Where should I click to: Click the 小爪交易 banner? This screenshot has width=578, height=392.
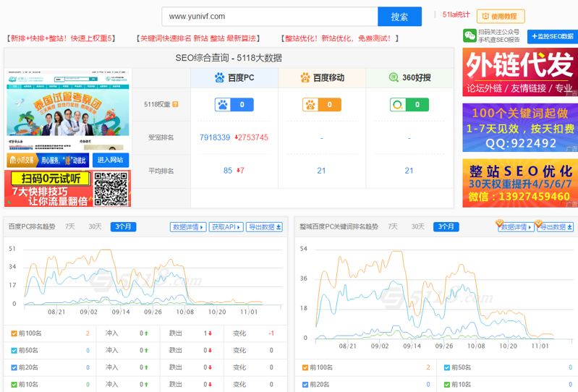(x=48, y=161)
